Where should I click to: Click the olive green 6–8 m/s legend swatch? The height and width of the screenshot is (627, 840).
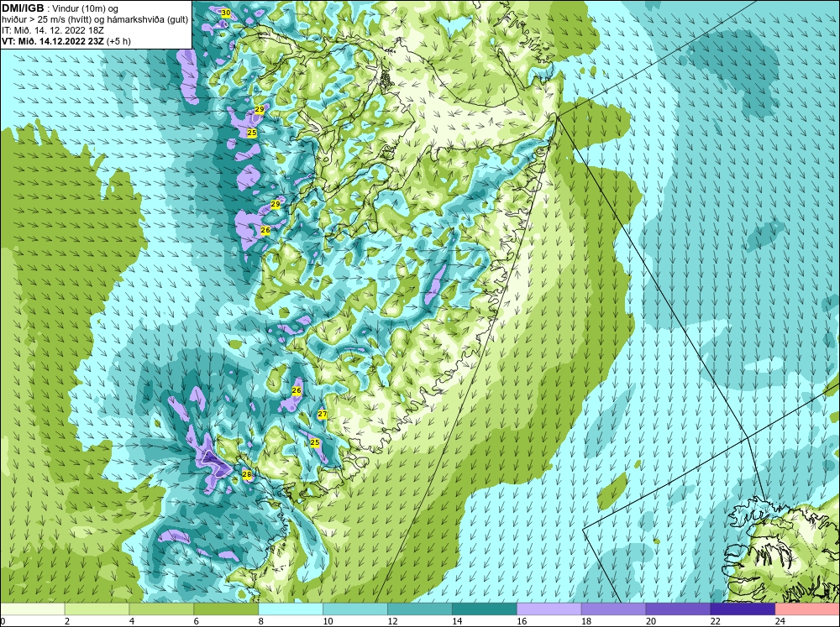coord(226,609)
